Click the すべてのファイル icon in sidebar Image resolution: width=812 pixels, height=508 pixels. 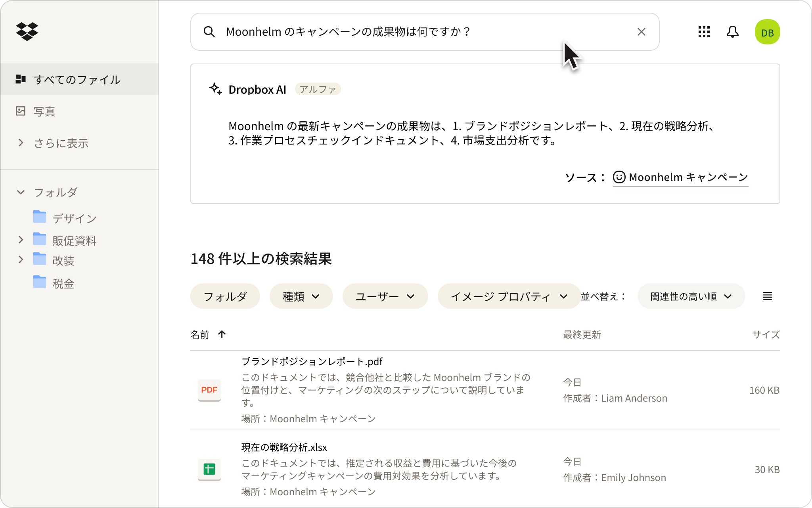pos(21,79)
